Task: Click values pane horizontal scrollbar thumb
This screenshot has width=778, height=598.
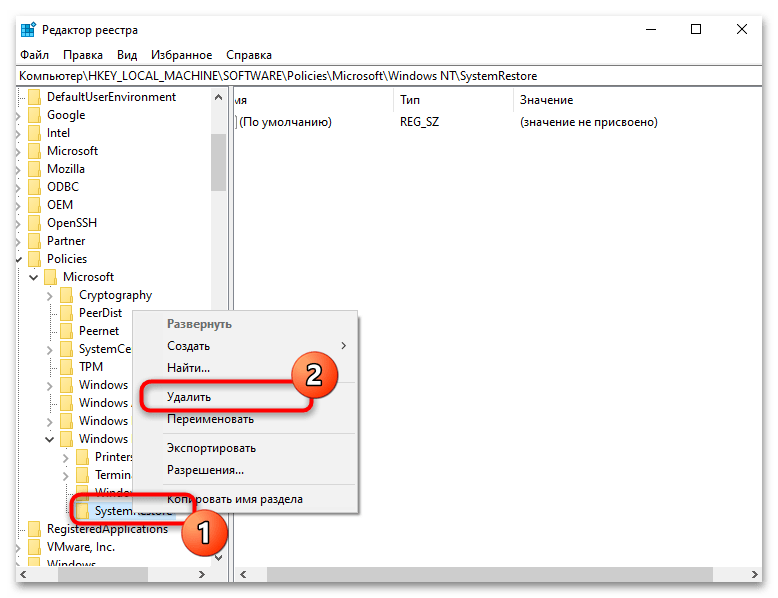Action: tap(490, 574)
